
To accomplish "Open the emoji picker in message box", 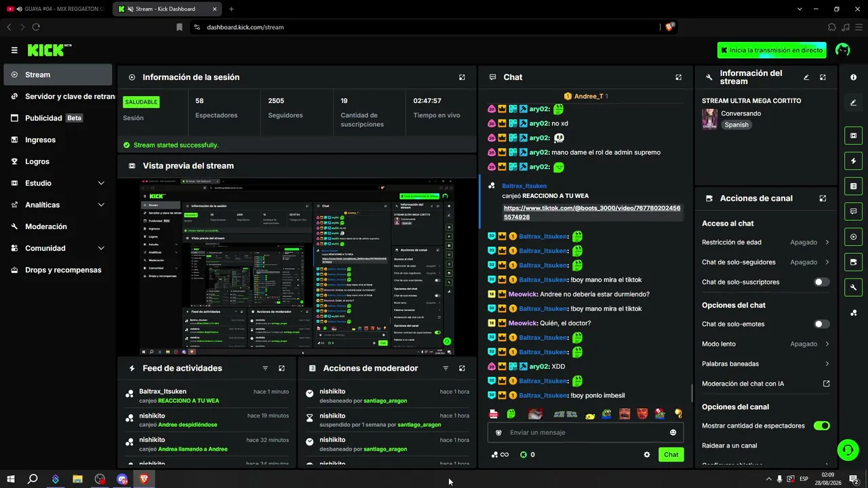I will tap(673, 432).
